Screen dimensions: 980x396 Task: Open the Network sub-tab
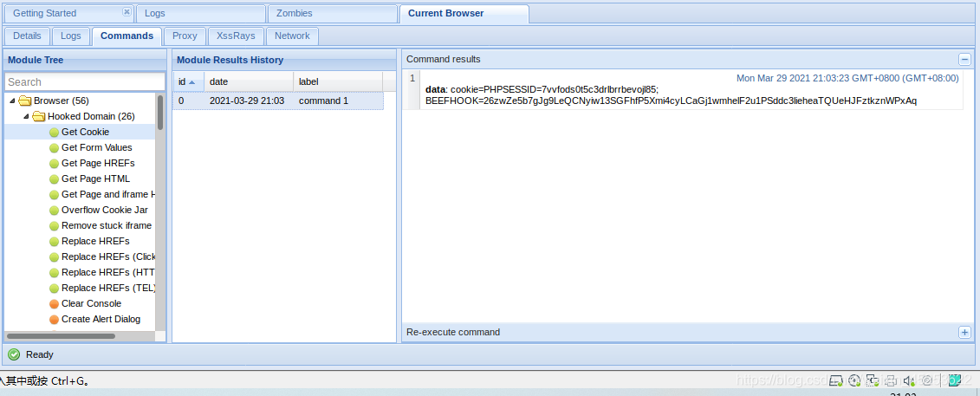[x=292, y=36]
